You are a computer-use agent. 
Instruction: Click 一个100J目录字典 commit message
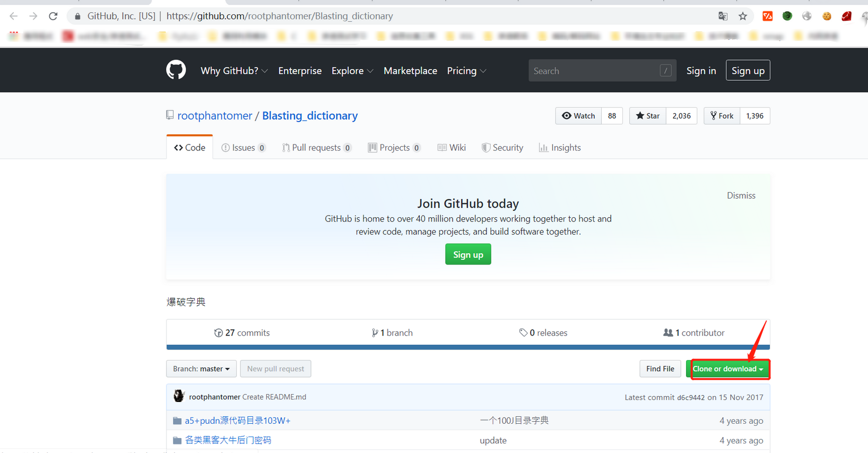coord(514,421)
